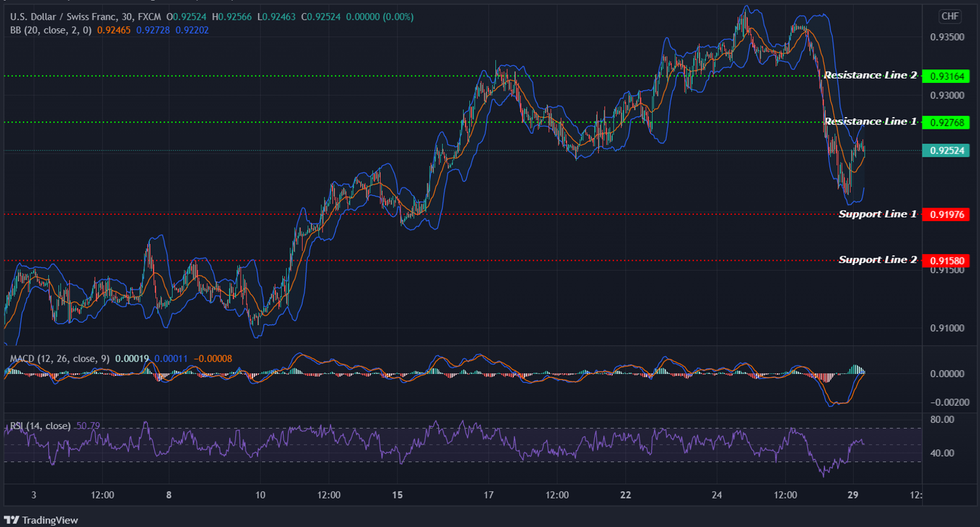The width and height of the screenshot is (980, 527).
Task: Click the MACD signal value -0.00008
Action: (213, 359)
